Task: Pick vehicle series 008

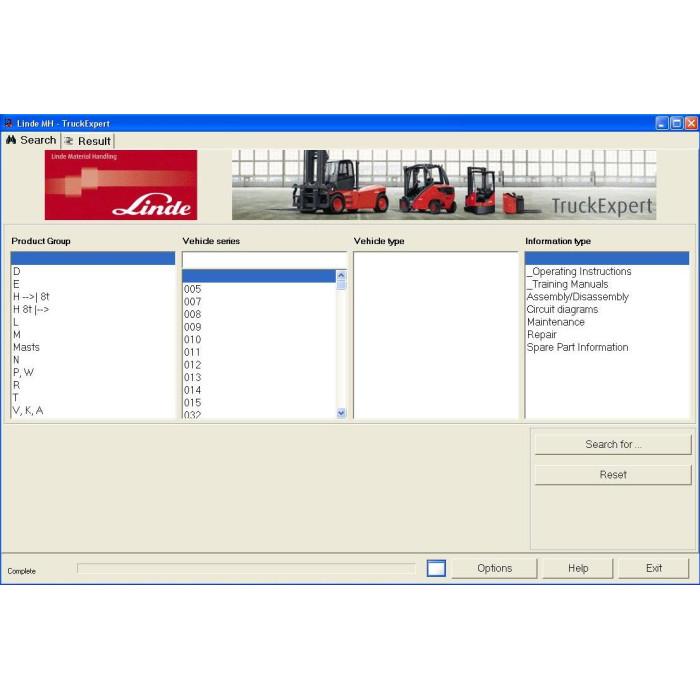Action: coord(259,314)
